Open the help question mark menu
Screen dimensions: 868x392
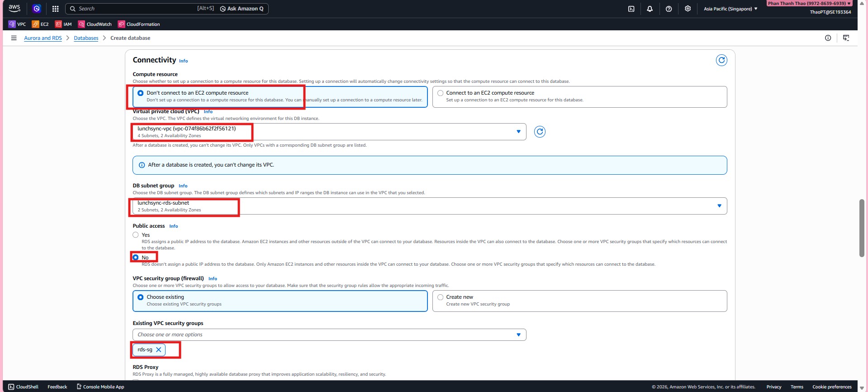tap(669, 9)
